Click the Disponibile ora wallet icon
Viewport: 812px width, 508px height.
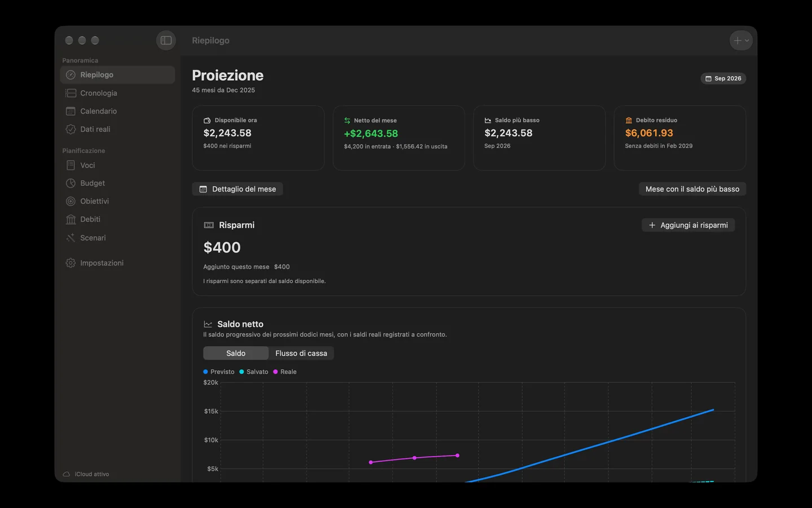pyautogui.click(x=207, y=120)
